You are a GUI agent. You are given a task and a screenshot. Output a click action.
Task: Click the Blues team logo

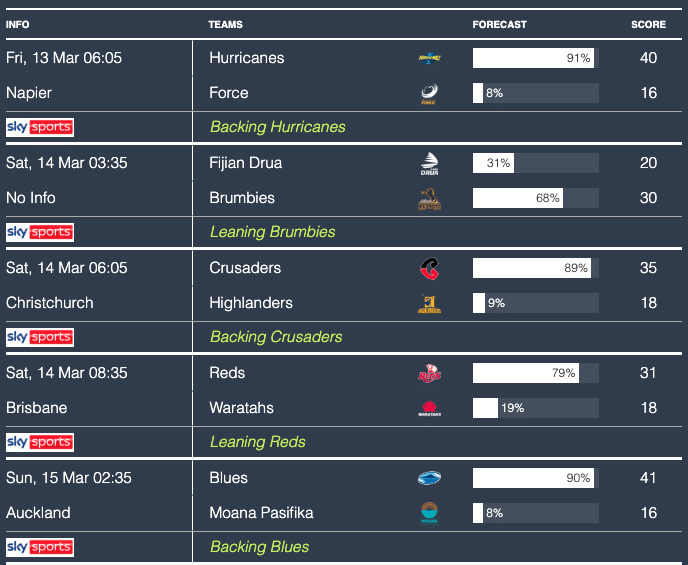click(x=429, y=479)
